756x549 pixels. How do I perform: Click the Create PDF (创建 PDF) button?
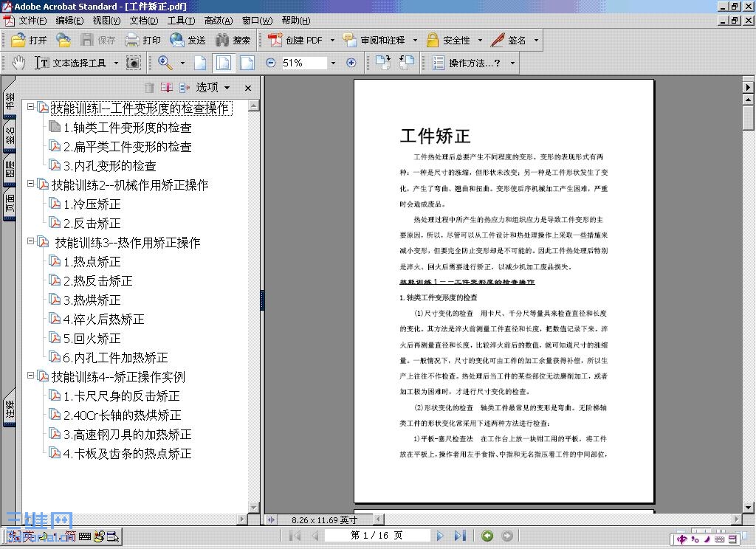click(295, 40)
